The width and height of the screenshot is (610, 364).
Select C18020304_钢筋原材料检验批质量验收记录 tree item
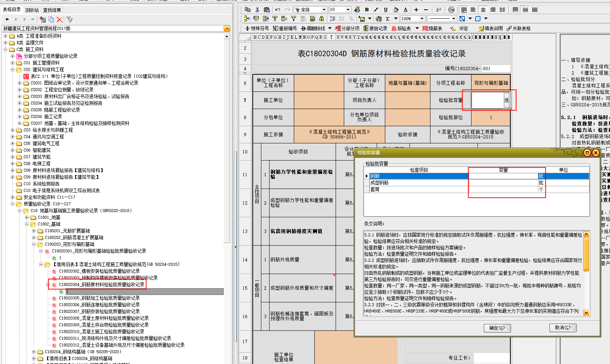tap(102, 285)
